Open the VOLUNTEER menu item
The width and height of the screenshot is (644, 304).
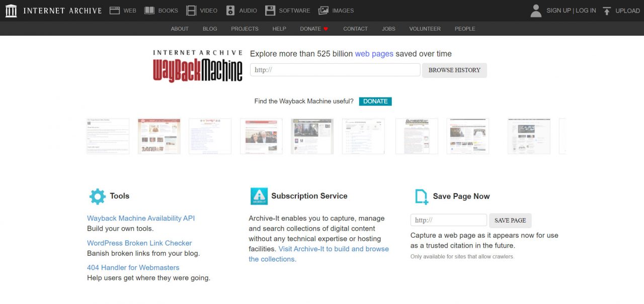click(x=425, y=29)
